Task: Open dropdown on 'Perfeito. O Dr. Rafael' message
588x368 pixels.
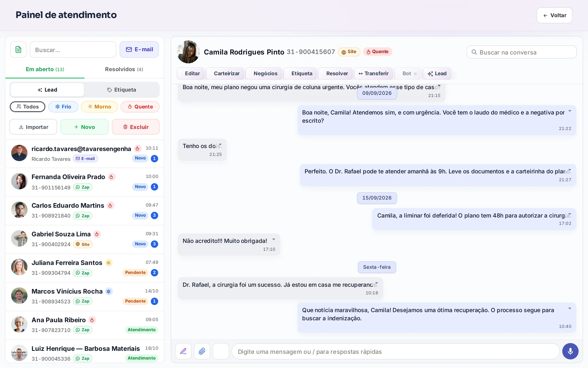Action: point(569,170)
